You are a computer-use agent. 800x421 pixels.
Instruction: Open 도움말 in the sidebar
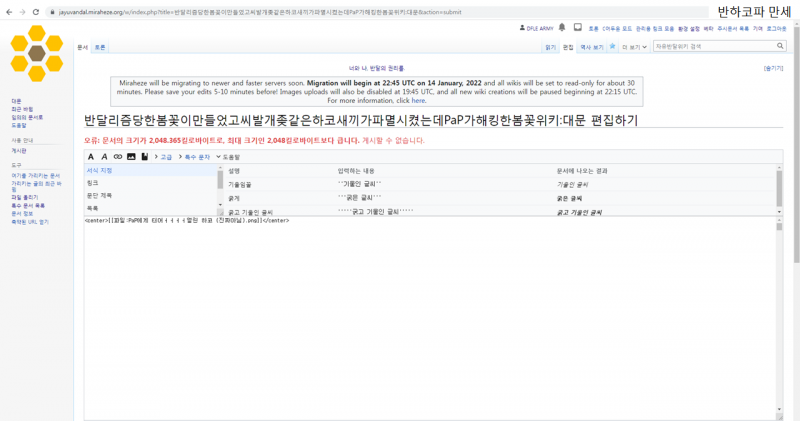pyautogui.click(x=19, y=126)
